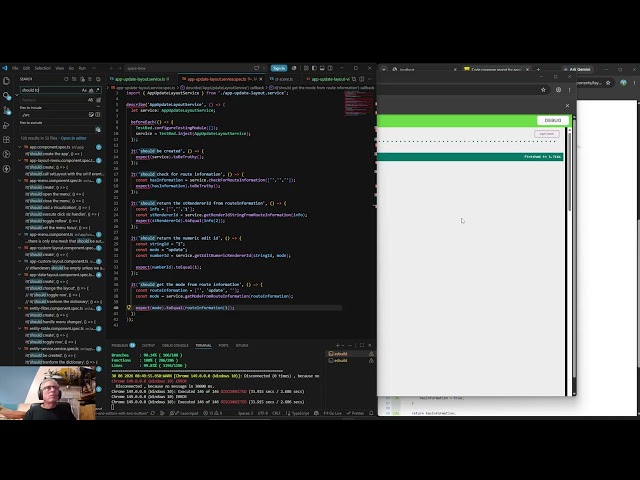
Task: Toggle search only in open editors
Action: coord(91,115)
